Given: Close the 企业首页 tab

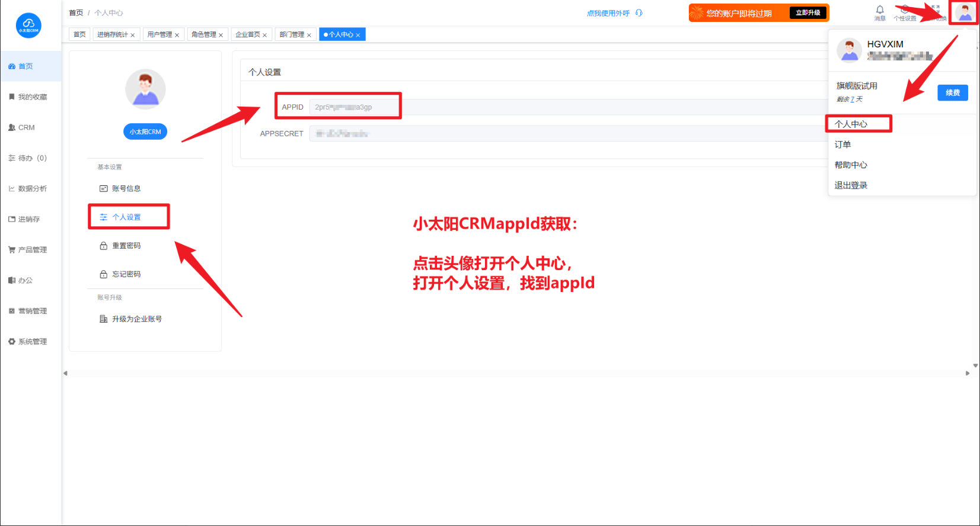Looking at the screenshot, I should [x=264, y=35].
